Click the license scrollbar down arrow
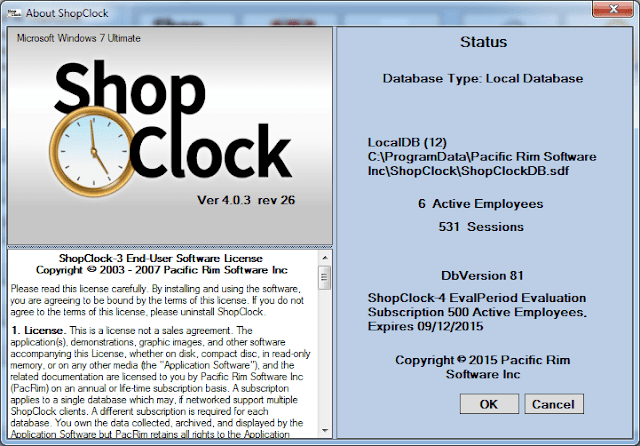This screenshot has height=446, width=640. click(x=325, y=430)
